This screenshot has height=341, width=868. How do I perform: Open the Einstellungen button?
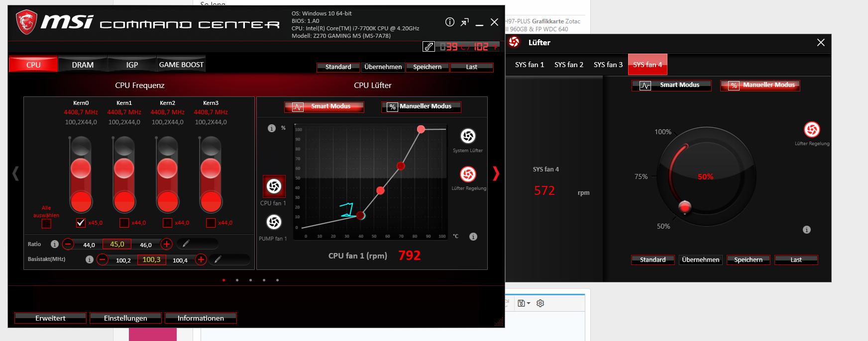[x=126, y=318]
